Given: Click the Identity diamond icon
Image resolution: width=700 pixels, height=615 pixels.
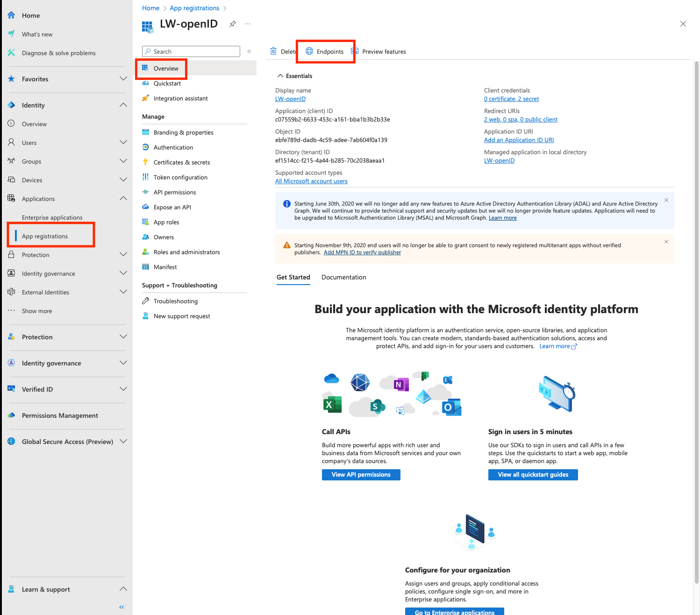Looking at the screenshot, I should [x=11, y=105].
